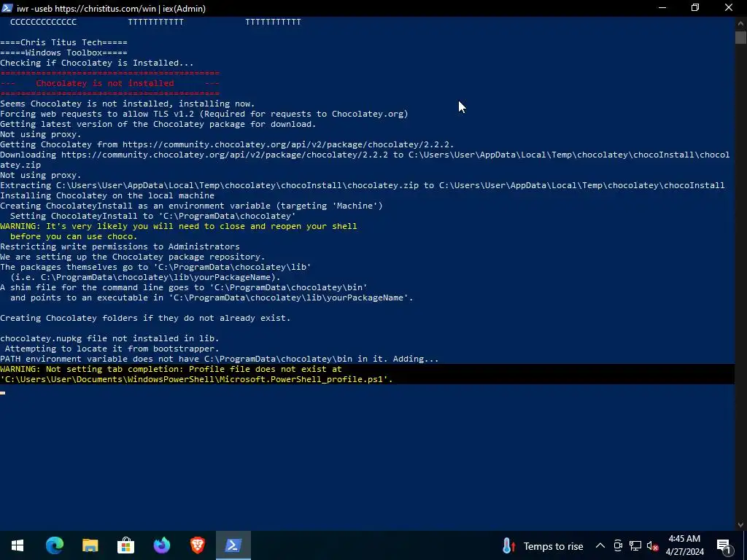The height and width of the screenshot is (560, 747).
Task: Click the window title 'iwr -useb https://christitus.com/win'
Action: point(111,9)
